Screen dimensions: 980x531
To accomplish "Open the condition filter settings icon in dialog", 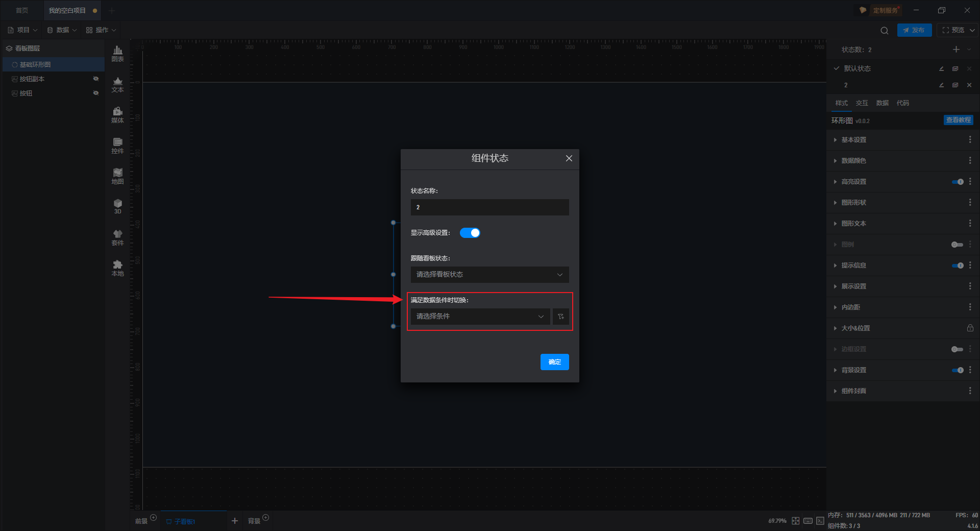I will coord(561,317).
